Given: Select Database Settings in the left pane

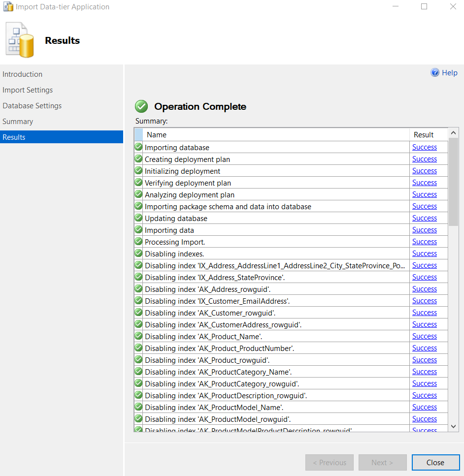Looking at the screenshot, I should [x=32, y=106].
